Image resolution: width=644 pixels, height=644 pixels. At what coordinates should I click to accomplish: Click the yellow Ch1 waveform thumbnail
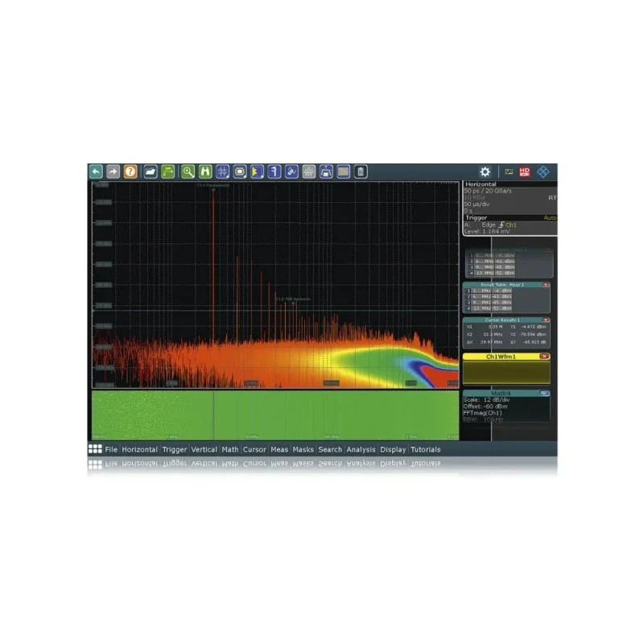tap(506, 372)
